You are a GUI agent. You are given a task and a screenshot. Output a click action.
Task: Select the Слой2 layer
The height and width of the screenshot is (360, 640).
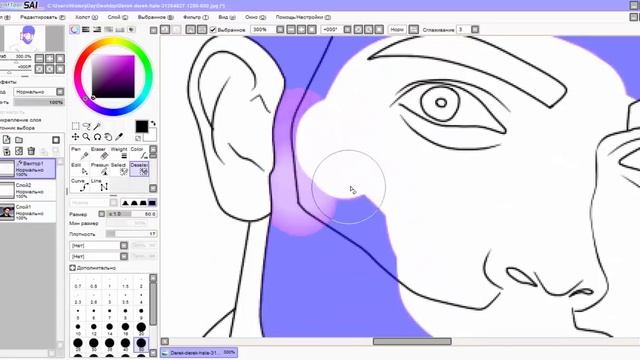(x=28, y=190)
